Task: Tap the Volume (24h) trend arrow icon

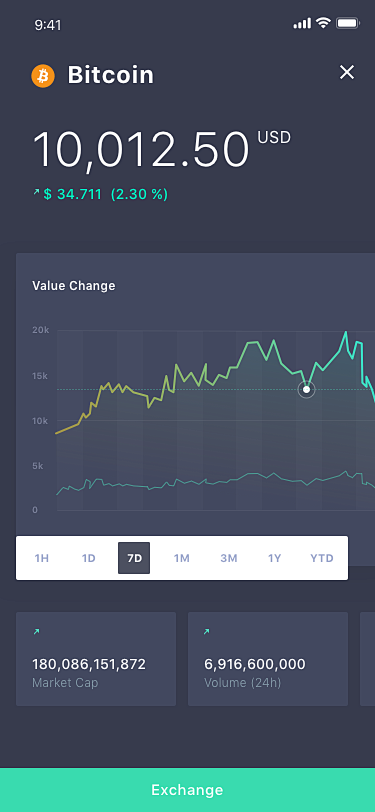Action: point(207,631)
